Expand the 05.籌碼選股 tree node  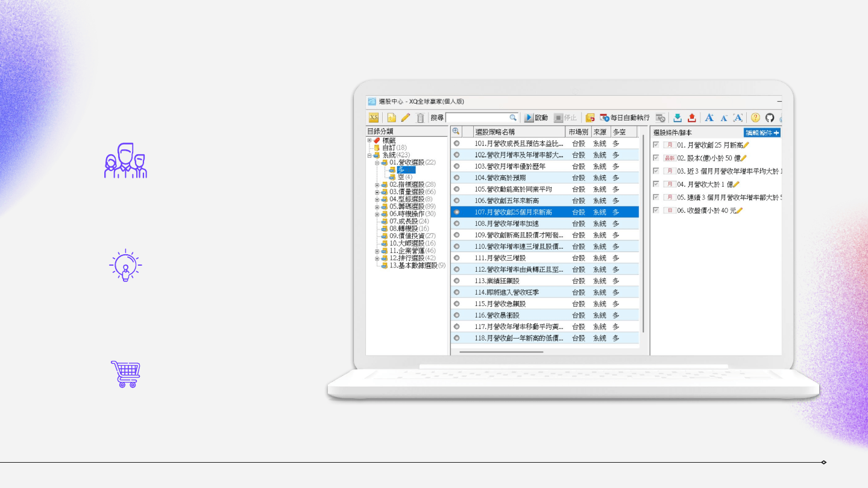click(377, 207)
